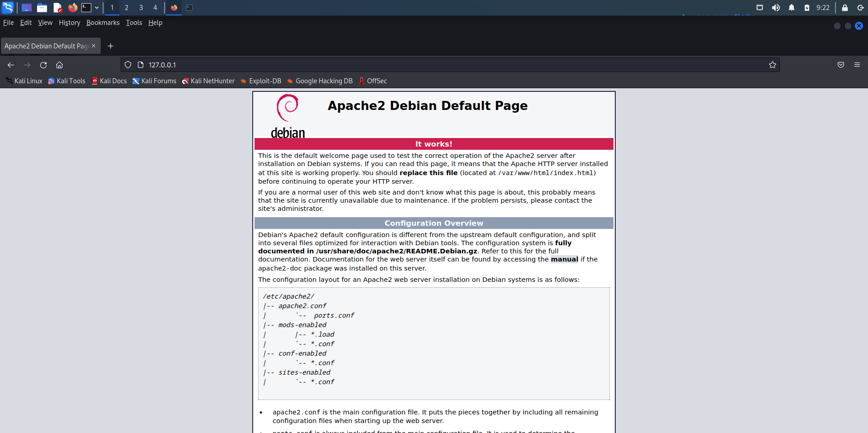Open the View menu
Screen dimensions: 868x433
[45, 23]
